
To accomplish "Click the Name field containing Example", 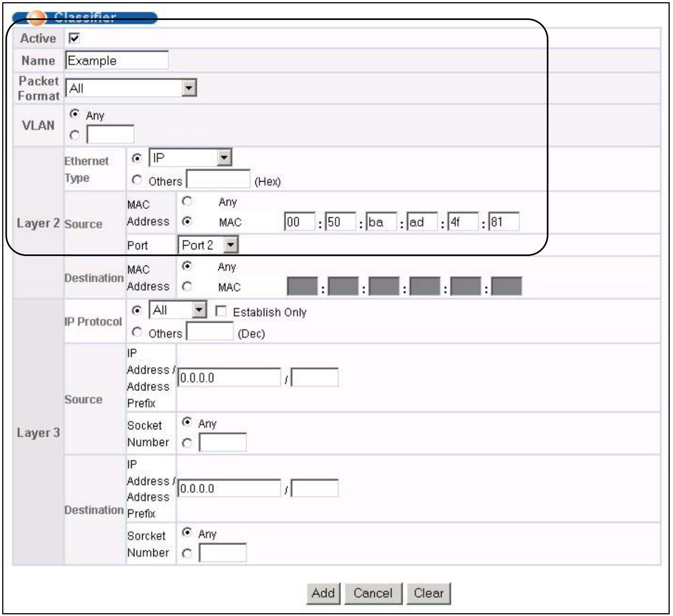I will (x=117, y=61).
